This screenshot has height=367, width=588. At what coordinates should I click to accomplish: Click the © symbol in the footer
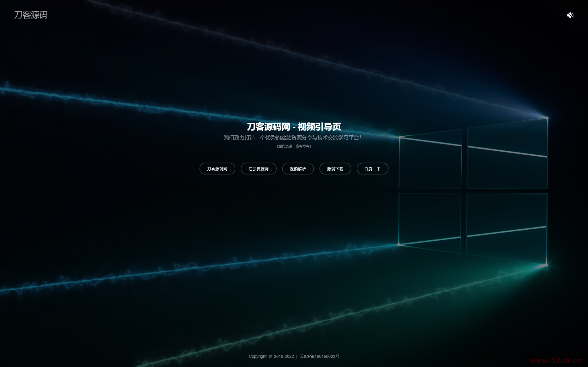point(270,356)
